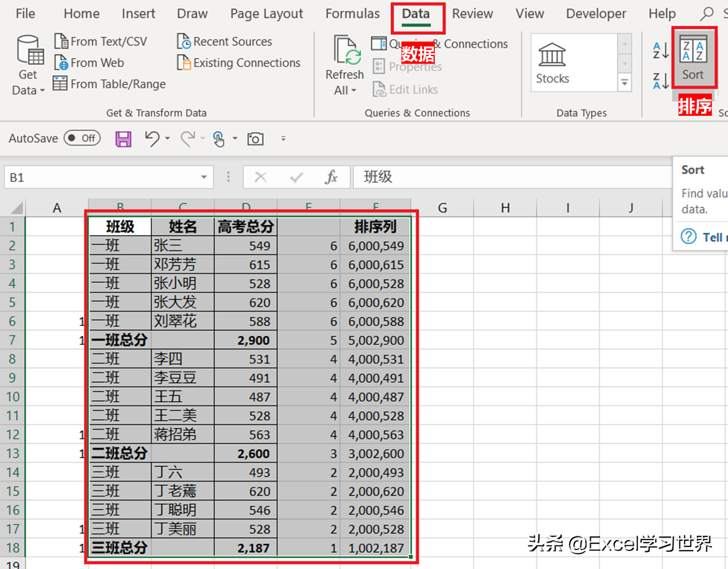Screen dimensions: 728x569
Task: Open Undo history dropdown
Action: [167, 138]
